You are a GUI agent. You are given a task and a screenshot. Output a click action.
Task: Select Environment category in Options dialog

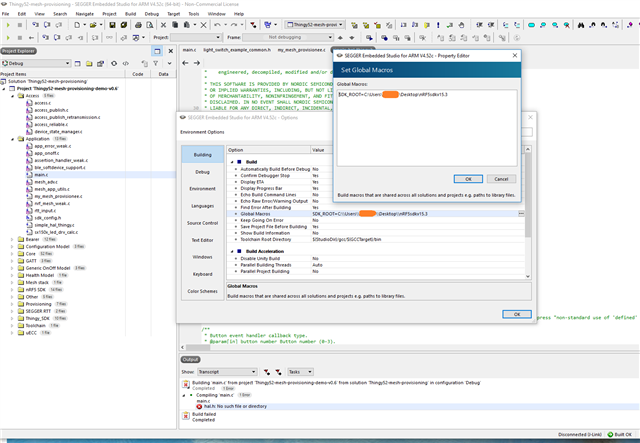[202, 189]
